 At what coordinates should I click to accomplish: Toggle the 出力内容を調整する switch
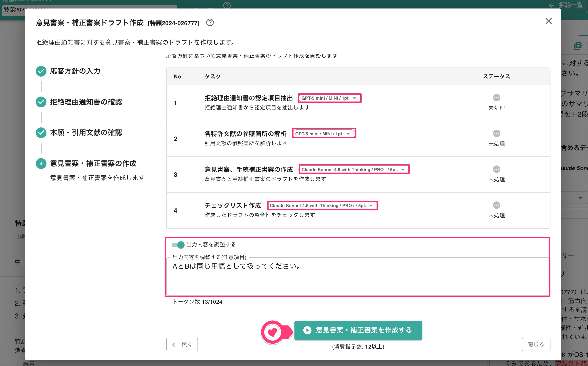coord(178,245)
